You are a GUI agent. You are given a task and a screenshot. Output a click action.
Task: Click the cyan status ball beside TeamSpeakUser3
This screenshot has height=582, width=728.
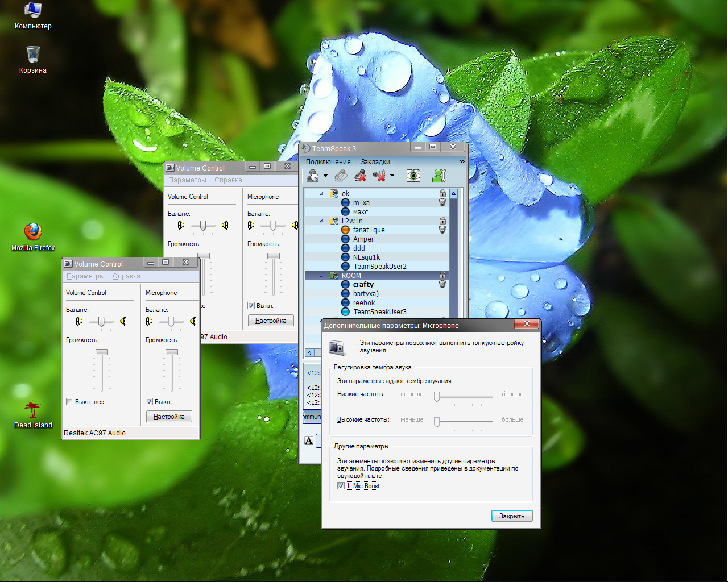tap(345, 311)
